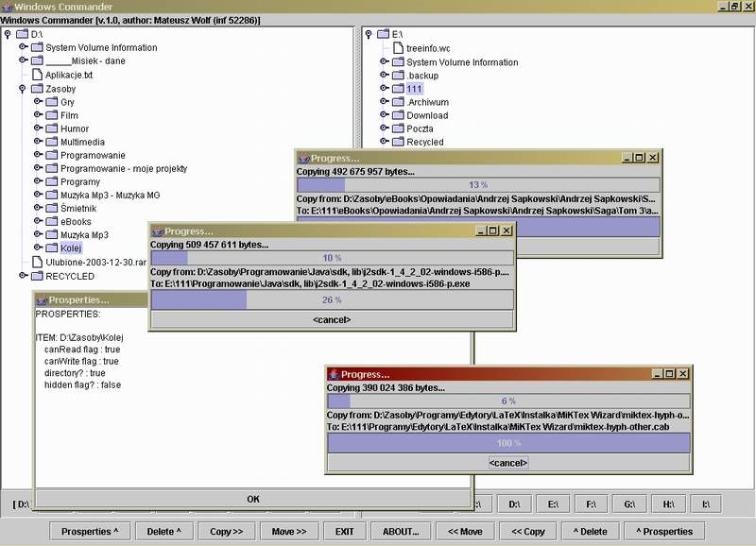Image resolution: width=756 pixels, height=546 pixels.
Task: Switch right pane to drive F:\
Action: 592,504
